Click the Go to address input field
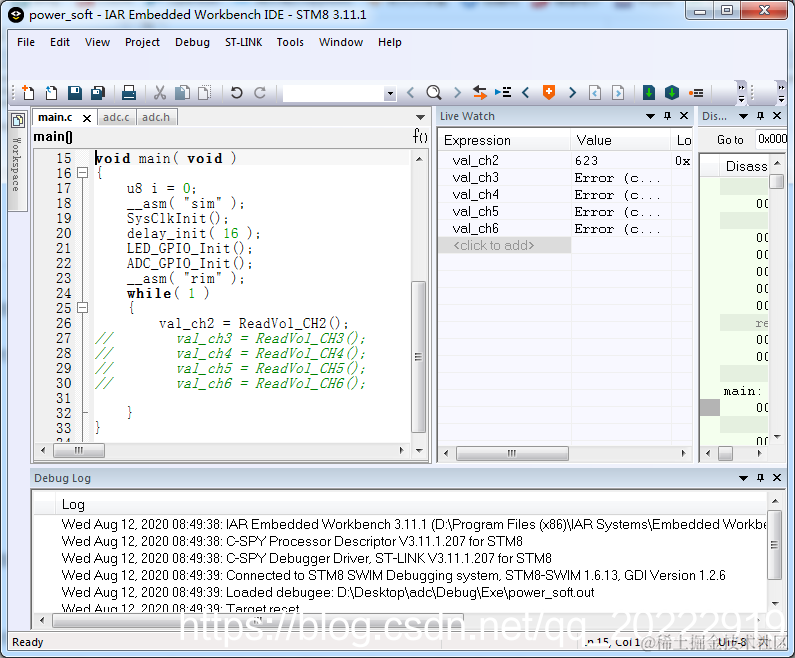 (772, 139)
